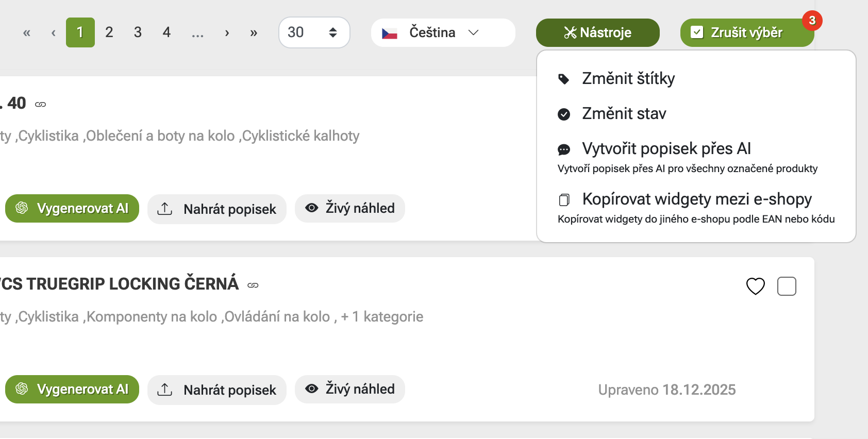868x439 pixels.
Task: Click Vygenerovat AI for the TRUEGRIP product
Action: point(72,389)
